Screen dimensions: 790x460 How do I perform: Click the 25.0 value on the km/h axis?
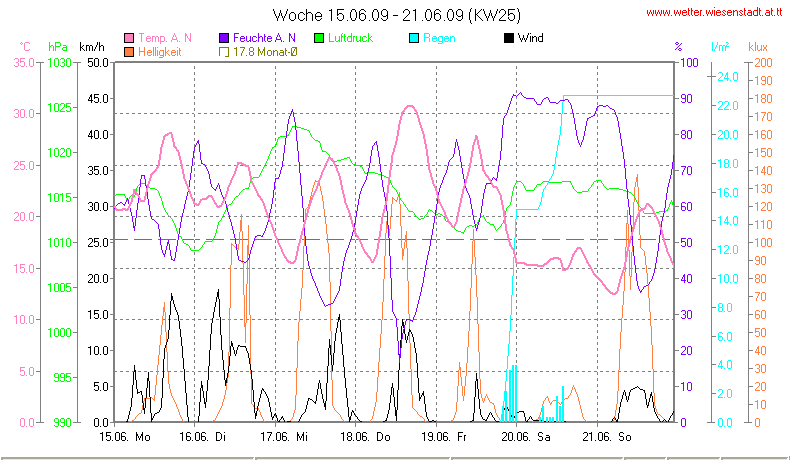pyautogui.click(x=98, y=243)
